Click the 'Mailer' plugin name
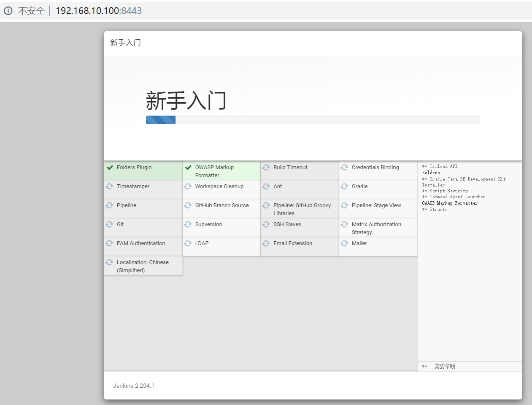Image resolution: width=532 pixels, height=405 pixels. [x=359, y=243]
